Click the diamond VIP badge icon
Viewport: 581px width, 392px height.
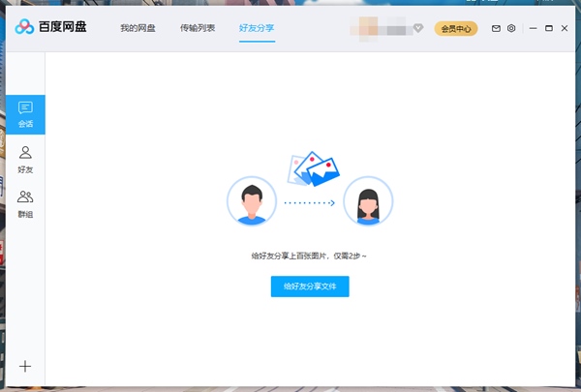(x=418, y=28)
